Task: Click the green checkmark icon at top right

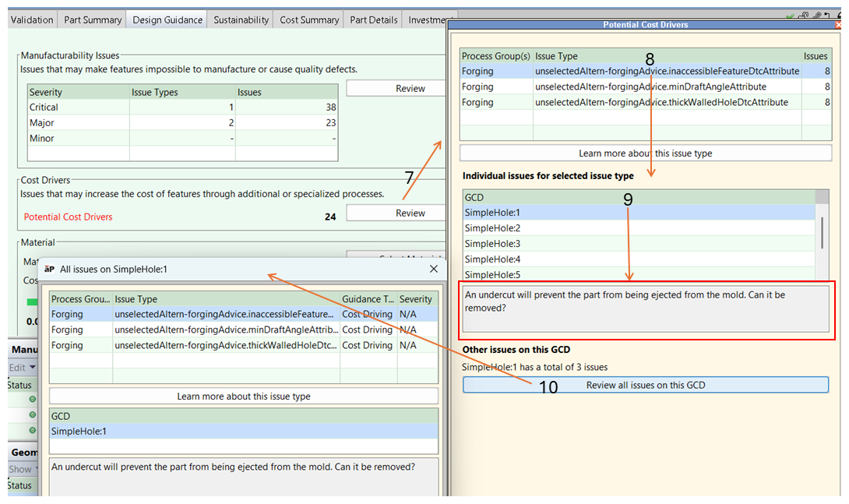Action: coord(791,16)
